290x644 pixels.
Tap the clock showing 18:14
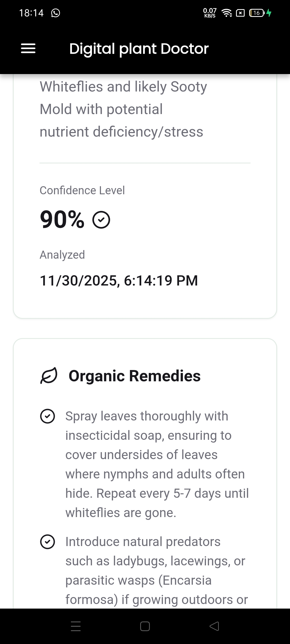point(31,13)
